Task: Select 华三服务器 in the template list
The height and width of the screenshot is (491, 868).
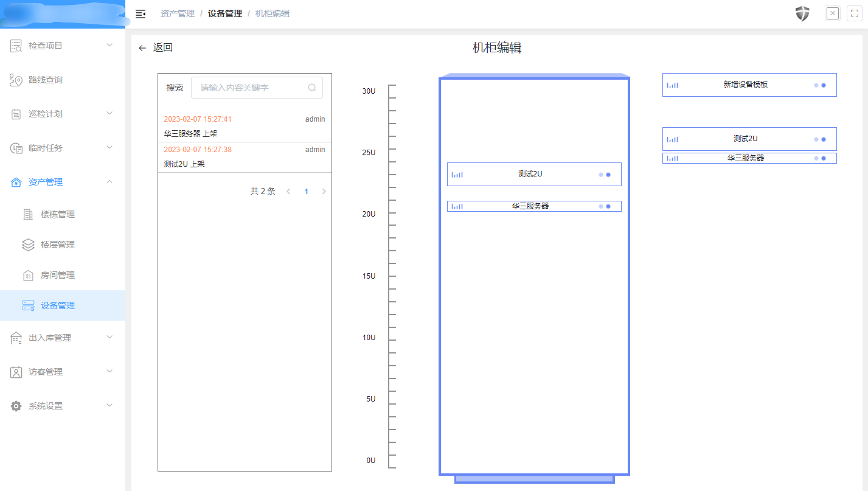Action: click(749, 158)
